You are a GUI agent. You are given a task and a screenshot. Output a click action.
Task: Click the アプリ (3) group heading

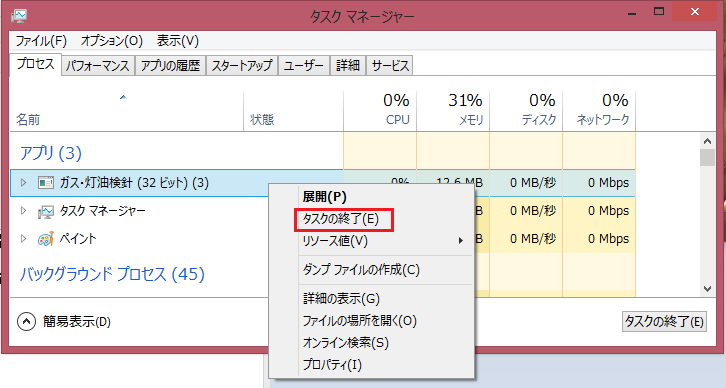(x=50, y=153)
